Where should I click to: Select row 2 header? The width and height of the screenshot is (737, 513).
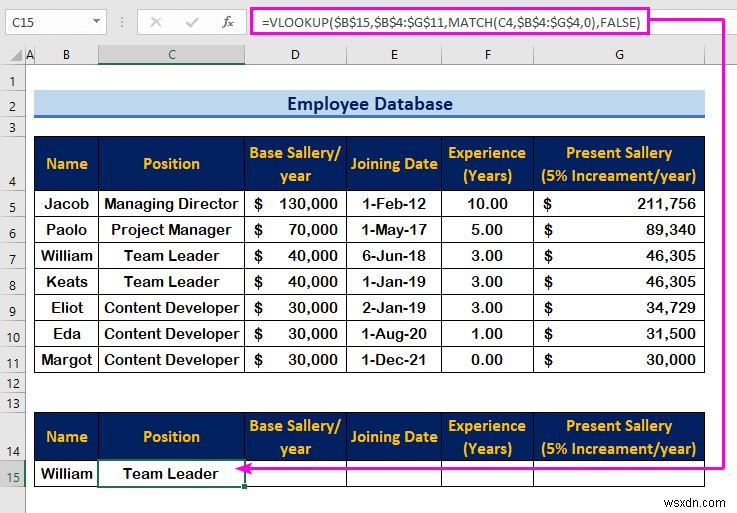[13, 105]
